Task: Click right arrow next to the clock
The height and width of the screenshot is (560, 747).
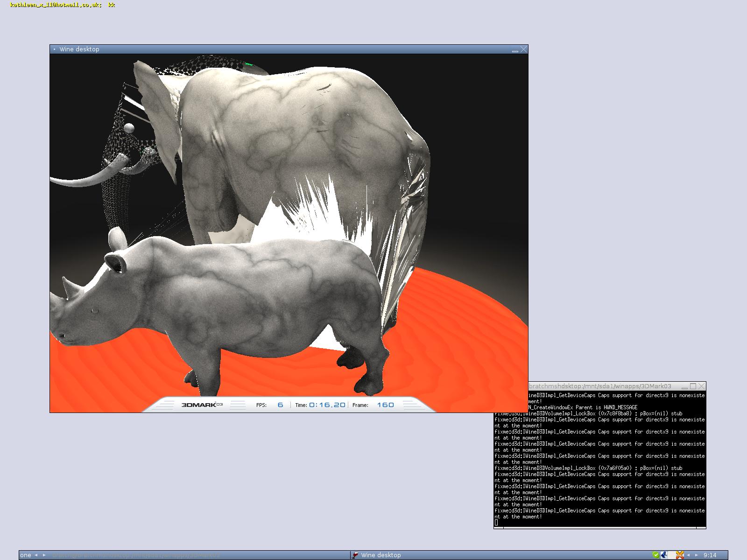Action: (696, 555)
